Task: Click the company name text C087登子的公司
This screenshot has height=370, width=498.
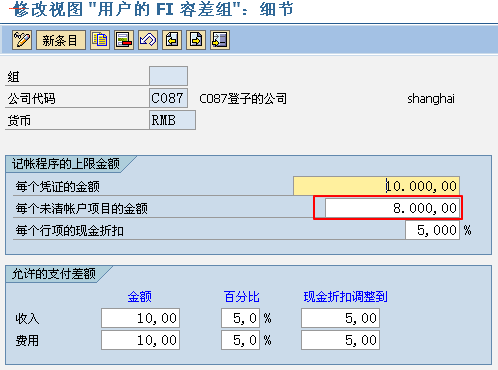Action: [243, 98]
